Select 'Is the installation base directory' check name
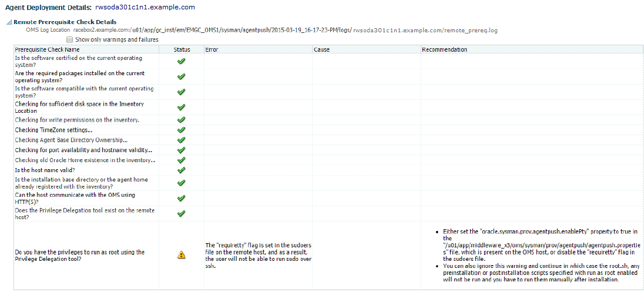The height and width of the screenshot is (292, 644). coord(81,183)
